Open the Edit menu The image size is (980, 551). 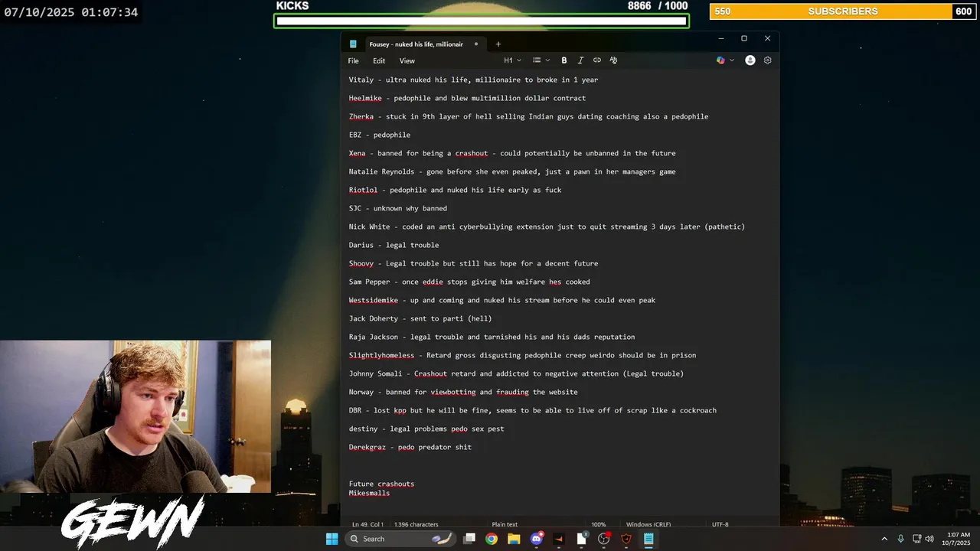tap(379, 60)
